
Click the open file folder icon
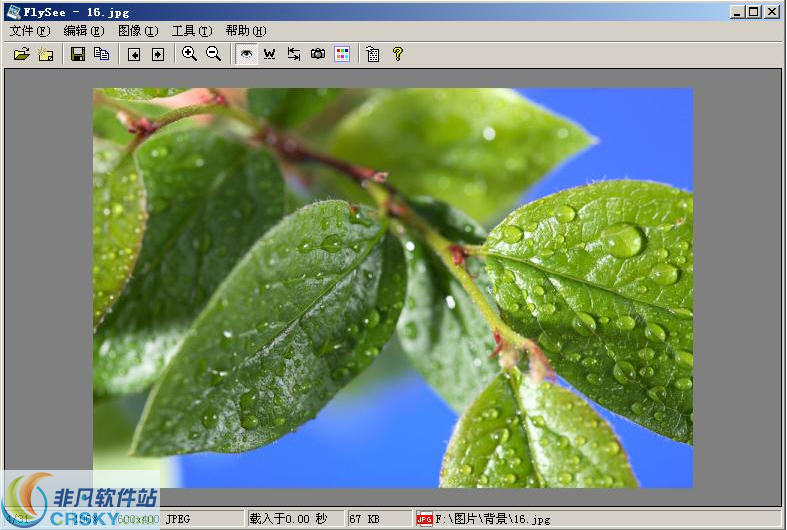[22, 54]
